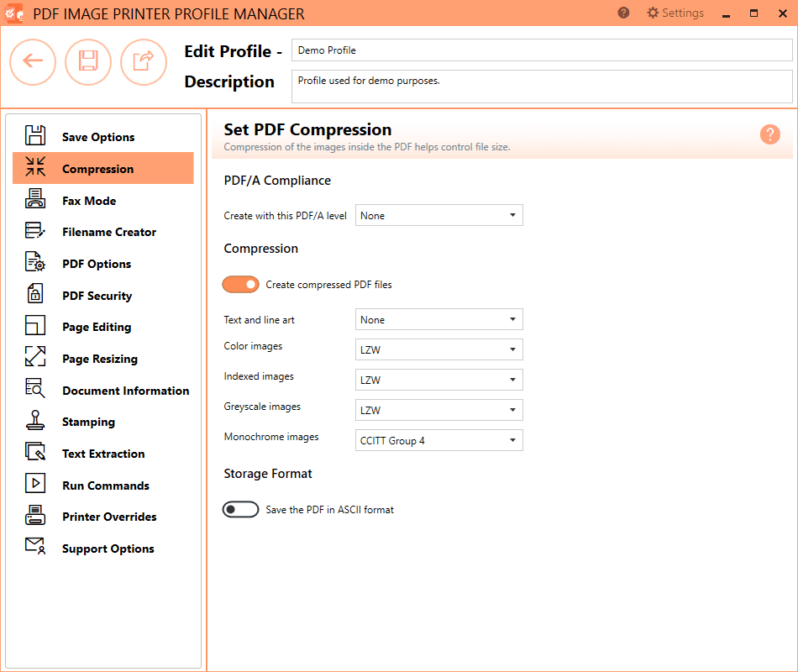This screenshot has height=672, width=798.
Task: Open the PDF Options section
Action: pyautogui.click(x=102, y=263)
